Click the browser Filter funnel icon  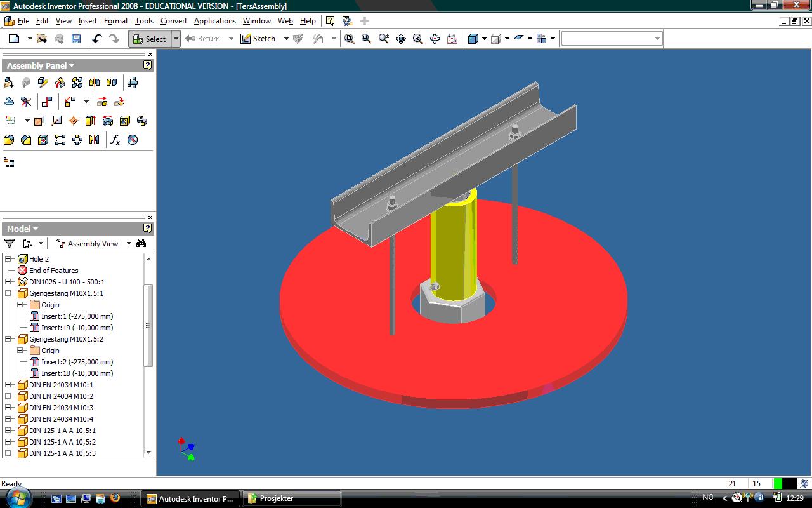pyautogui.click(x=10, y=243)
